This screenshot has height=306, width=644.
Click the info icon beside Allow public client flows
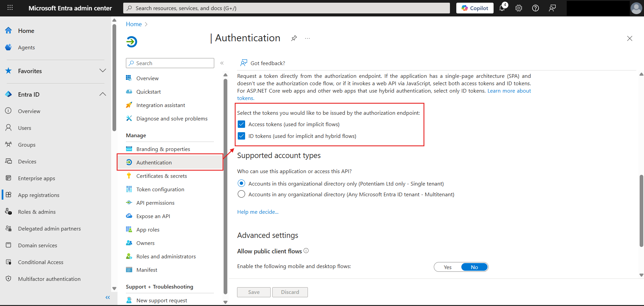306,251
